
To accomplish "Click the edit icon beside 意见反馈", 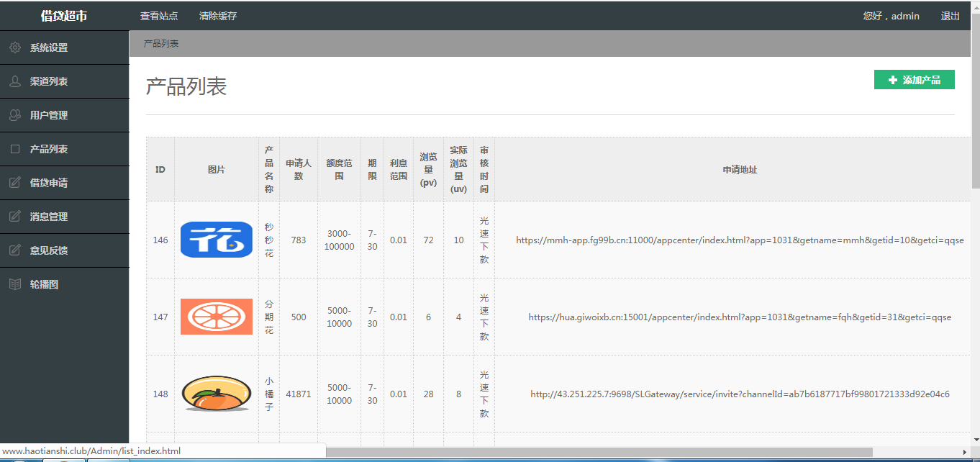I will click(15, 250).
